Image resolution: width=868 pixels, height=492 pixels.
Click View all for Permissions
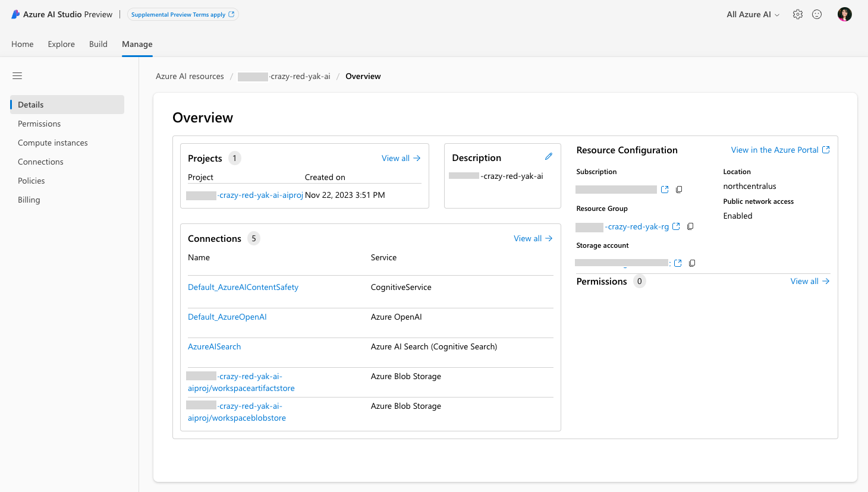tap(810, 281)
